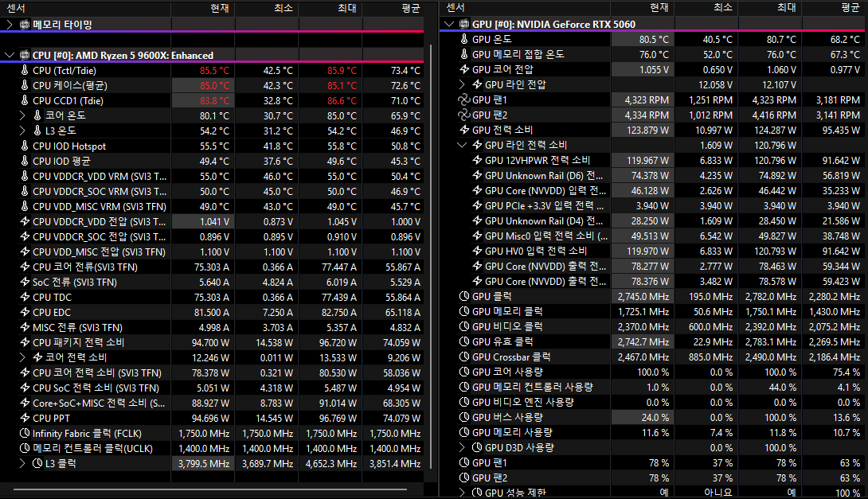
Task: Click the left panel 센서 column header
Action: [86, 8]
